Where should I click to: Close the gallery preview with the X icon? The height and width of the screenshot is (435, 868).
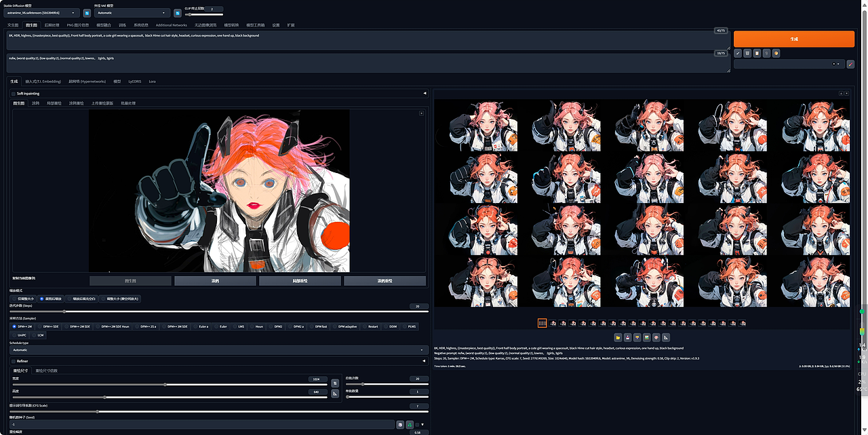pos(847,93)
